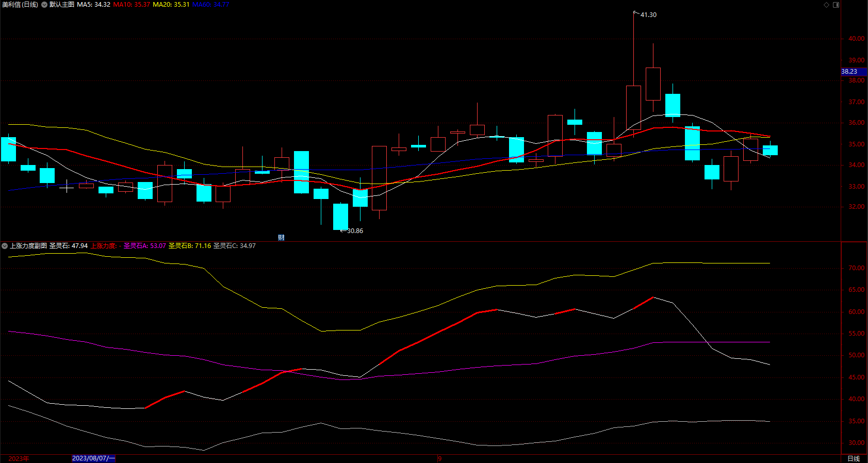Click the 2023/08/07/一 date marker
The height and width of the screenshot is (463, 868).
pyautogui.click(x=93, y=458)
